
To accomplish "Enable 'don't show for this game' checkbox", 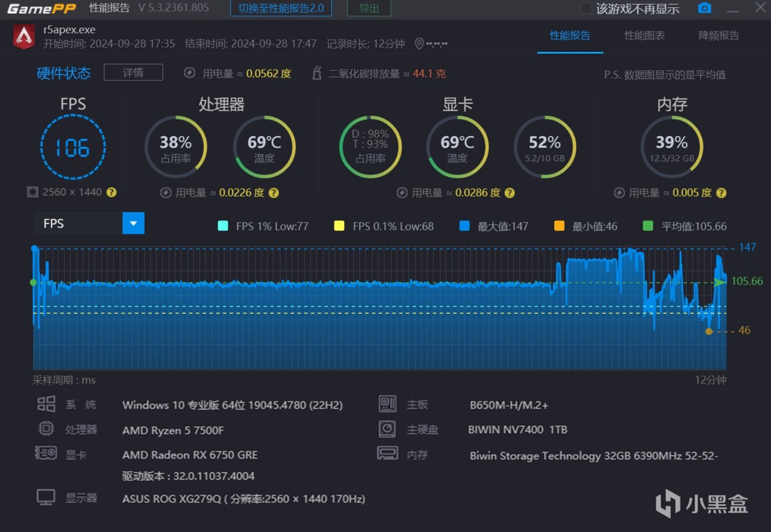I will pyautogui.click(x=586, y=8).
